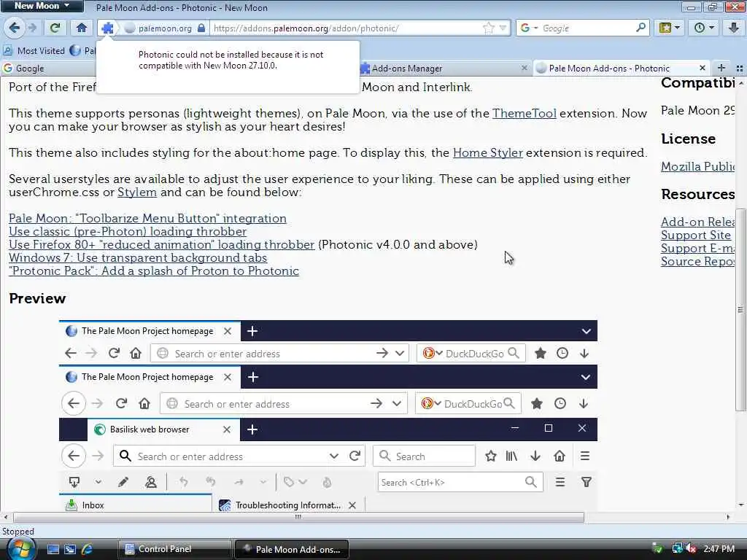Open the bookmarks menu button

click(x=670, y=28)
